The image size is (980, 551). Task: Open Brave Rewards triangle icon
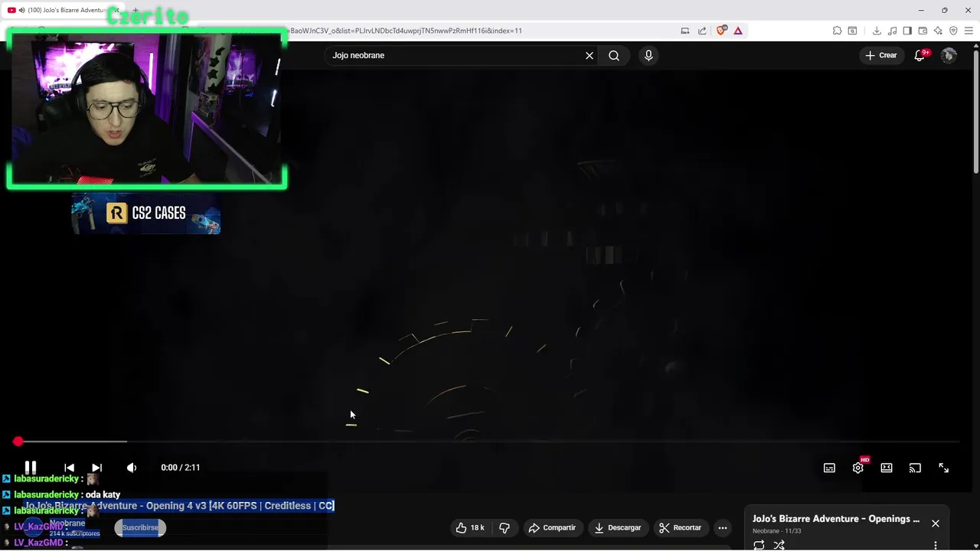click(738, 31)
